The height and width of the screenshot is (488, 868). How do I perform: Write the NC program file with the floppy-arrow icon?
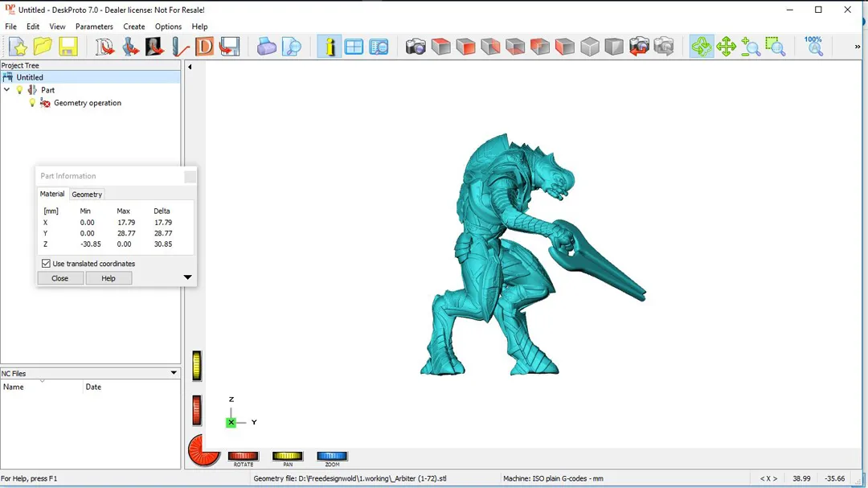coord(229,47)
